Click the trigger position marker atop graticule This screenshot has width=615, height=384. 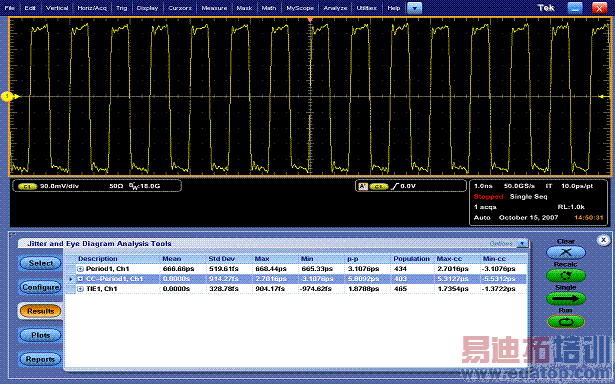(310, 19)
